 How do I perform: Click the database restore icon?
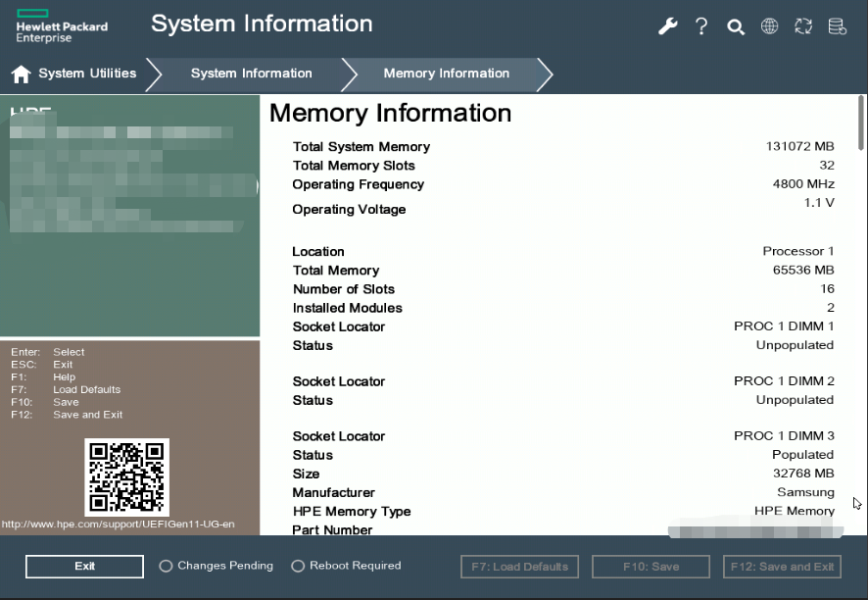pos(838,26)
